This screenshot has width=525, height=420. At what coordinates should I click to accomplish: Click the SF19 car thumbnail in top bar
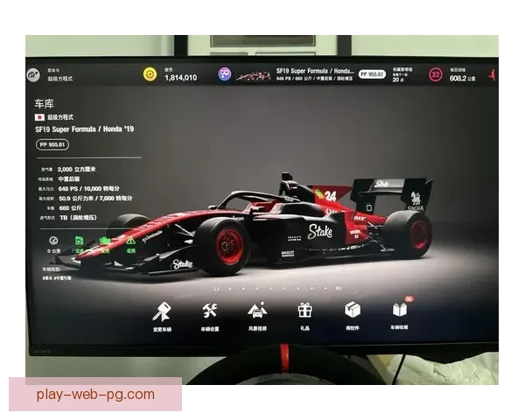point(254,76)
